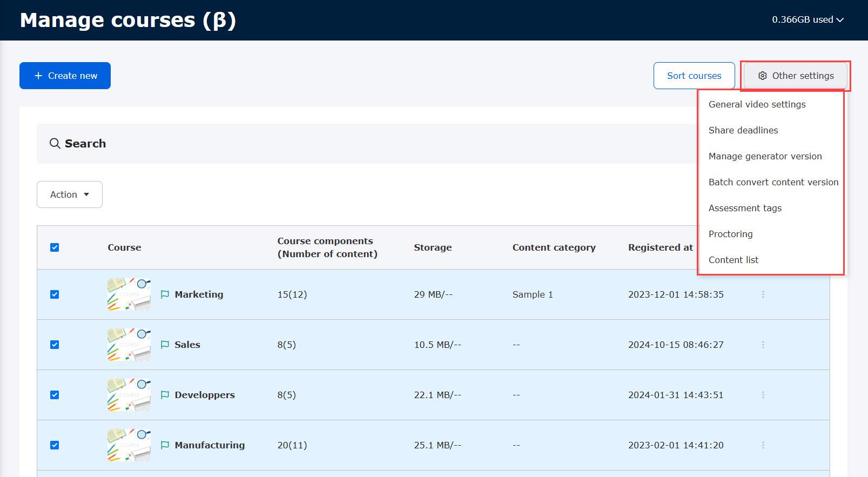
Task: Open the three-dot menu for Sales row
Action: (x=763, y=345)
